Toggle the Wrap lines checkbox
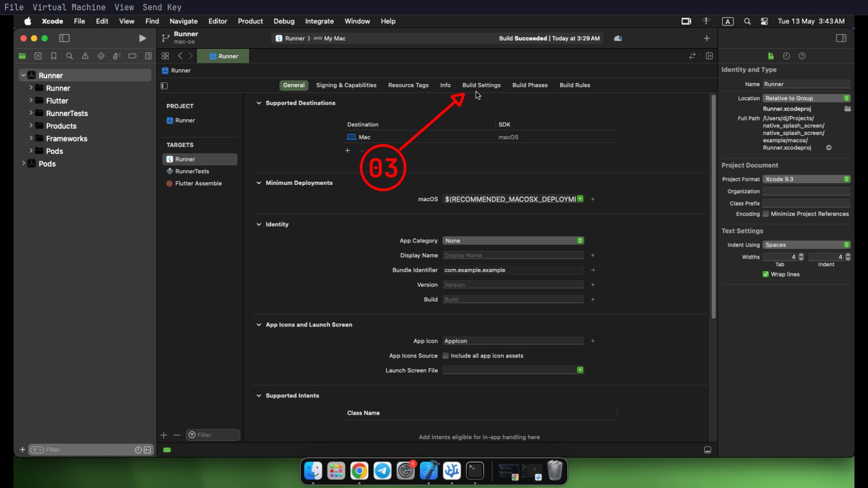 point(766,274)
